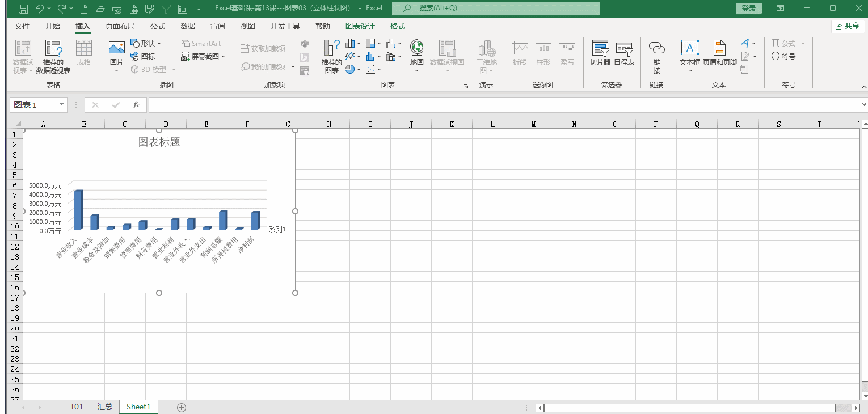Insert a symbol (符号)
This screenshot has height=414, width=868.
[783, 56]
